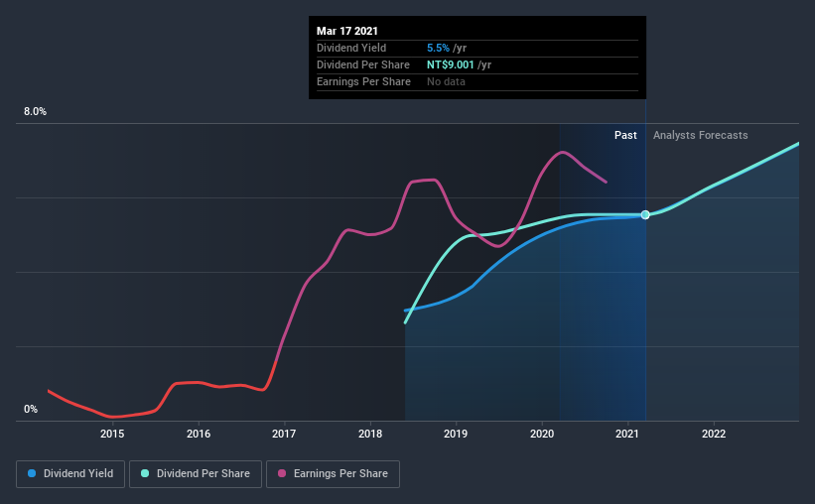Toggle the Dividend Yield legend button
This screenshot has height=504, width=815.
[x=70, y=474]
